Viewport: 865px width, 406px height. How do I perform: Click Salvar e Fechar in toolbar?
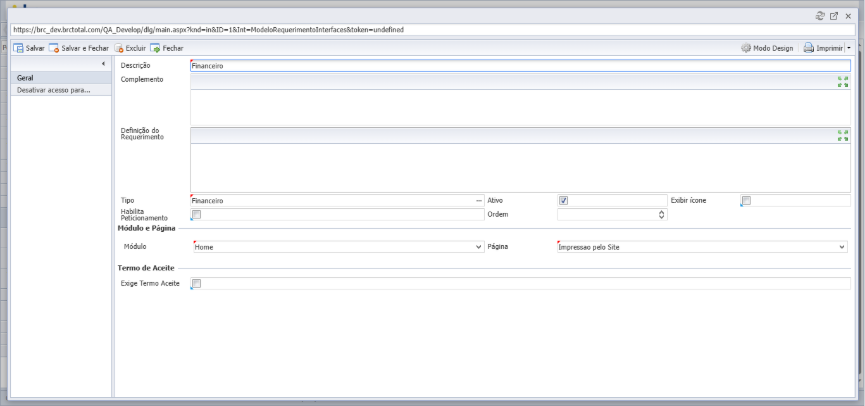click(79, 49)
